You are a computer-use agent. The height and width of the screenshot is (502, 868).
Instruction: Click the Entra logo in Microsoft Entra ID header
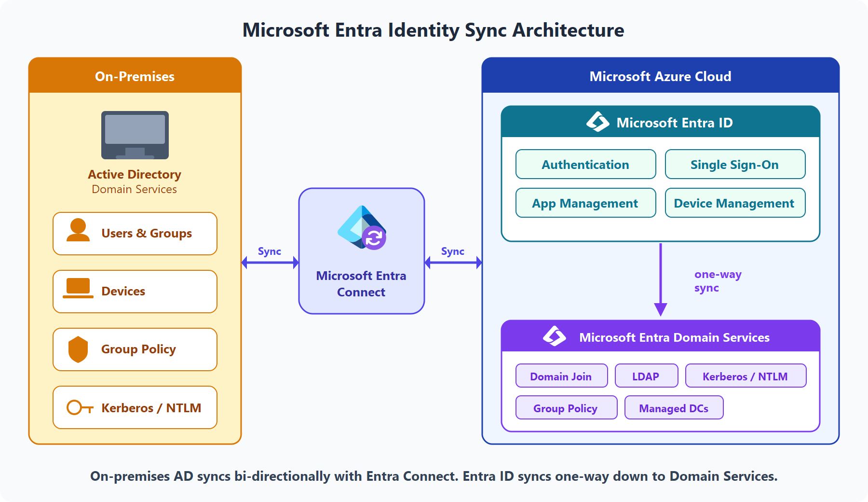click(598, 122)
